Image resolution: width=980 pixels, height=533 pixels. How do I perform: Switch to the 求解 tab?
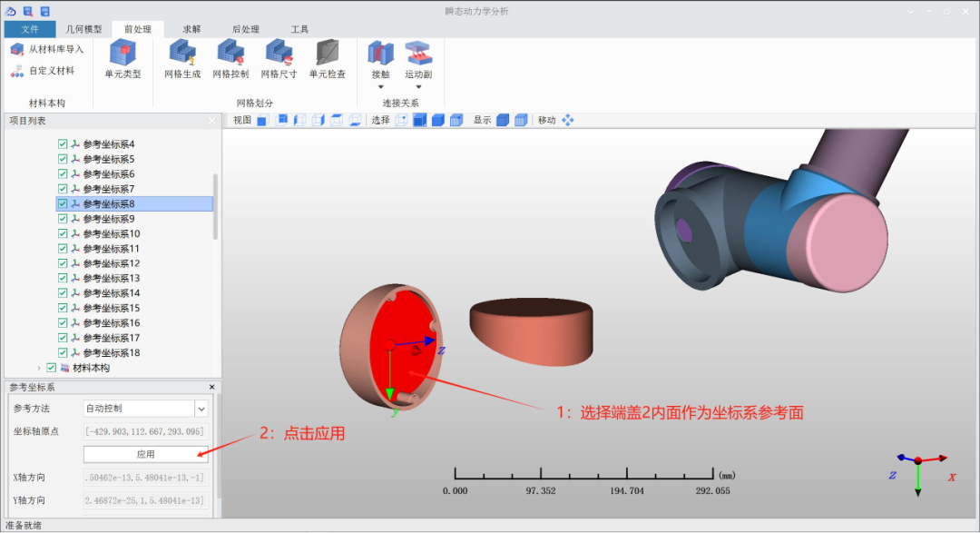point(191,29)
